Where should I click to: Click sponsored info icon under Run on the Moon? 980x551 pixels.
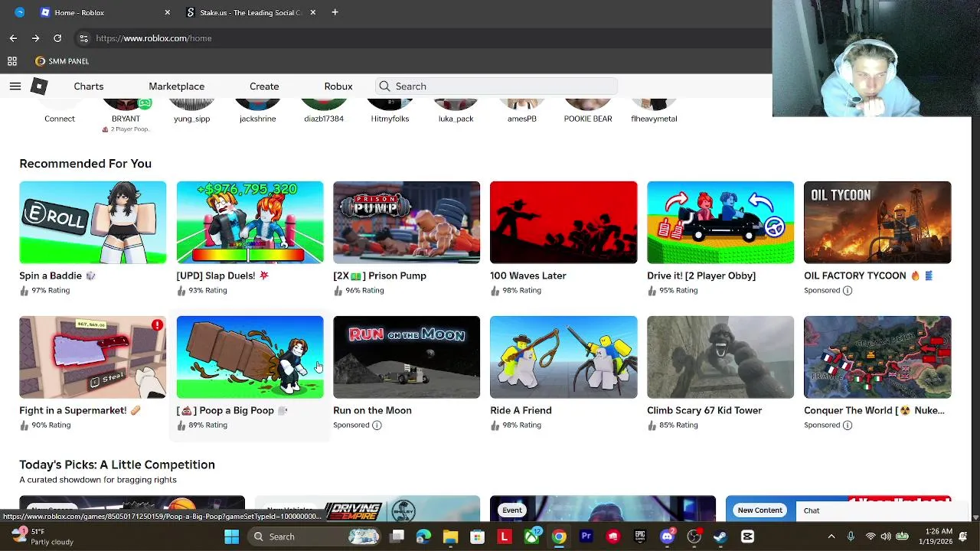pos(377,425)
